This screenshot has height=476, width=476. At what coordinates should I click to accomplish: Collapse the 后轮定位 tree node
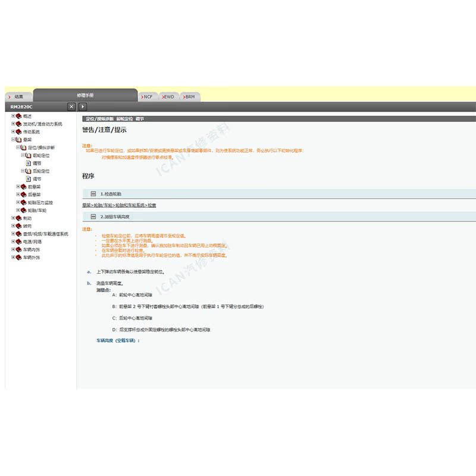point(23,171)
